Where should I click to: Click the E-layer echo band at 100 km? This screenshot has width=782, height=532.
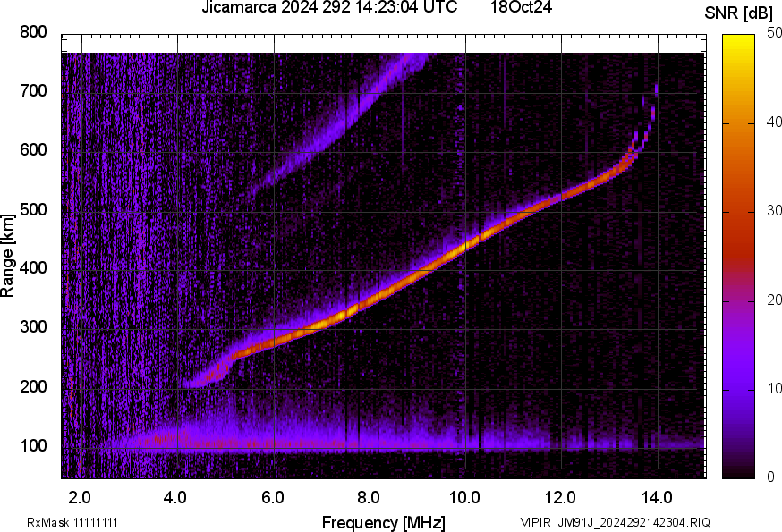(384, 443)
